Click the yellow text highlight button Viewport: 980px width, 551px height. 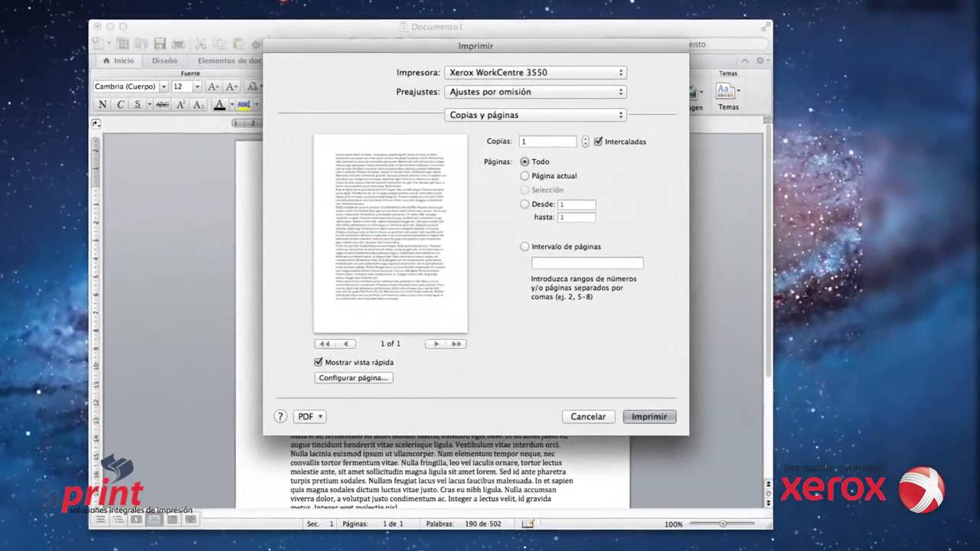click(x=243, y=104)
